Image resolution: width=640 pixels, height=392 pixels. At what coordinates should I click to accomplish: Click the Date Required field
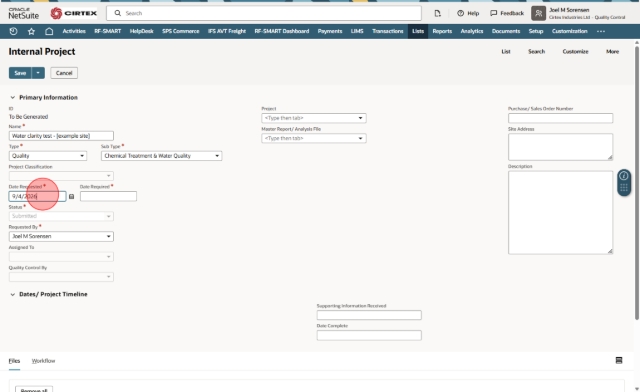coord(108,196)
